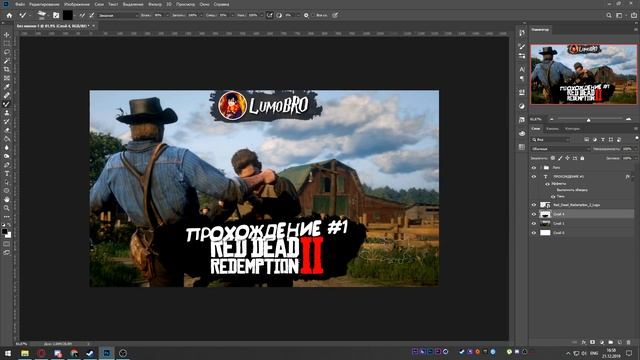Toggle airbrush mode in options bar

(269, 15)
